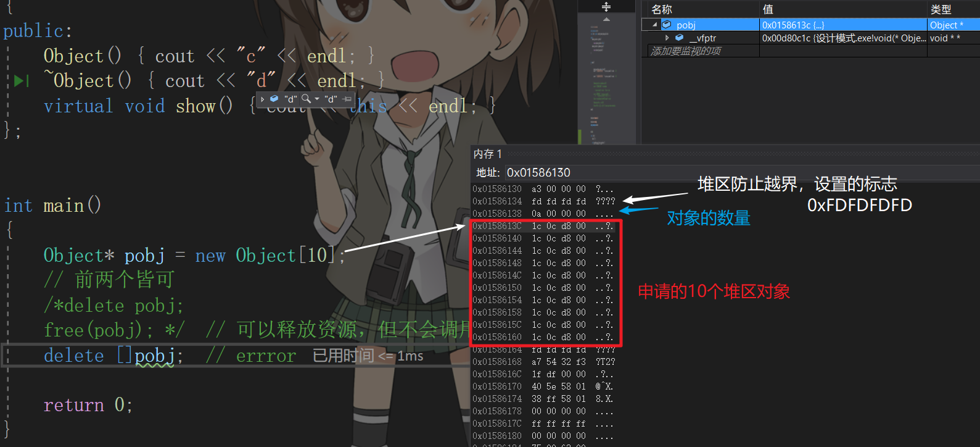
Task: Click the 名称 column header
Action: click(x=662, y=9)
